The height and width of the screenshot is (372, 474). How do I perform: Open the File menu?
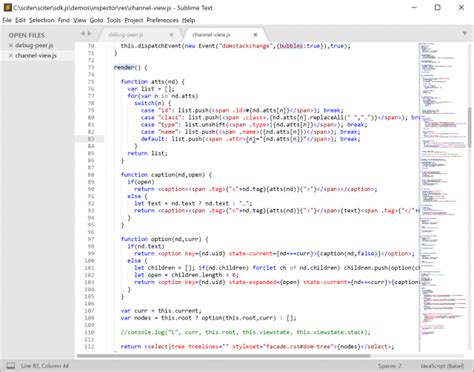[x=7, y=20]
